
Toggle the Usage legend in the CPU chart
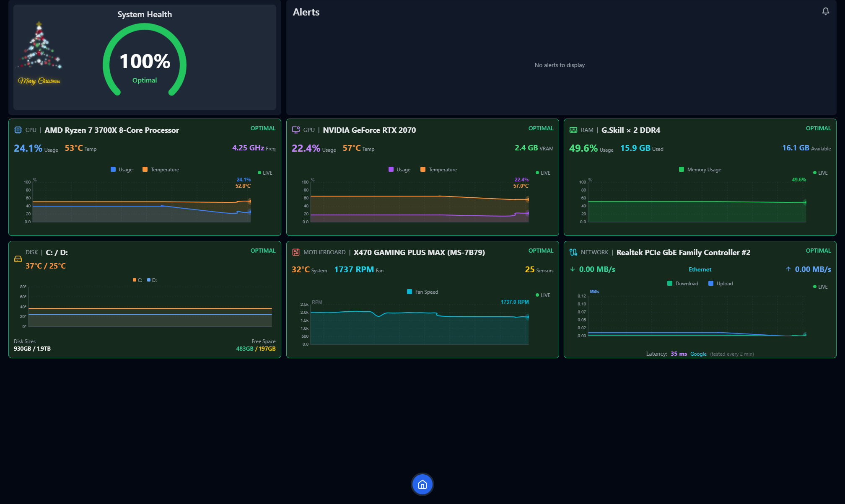pos(121,169)
